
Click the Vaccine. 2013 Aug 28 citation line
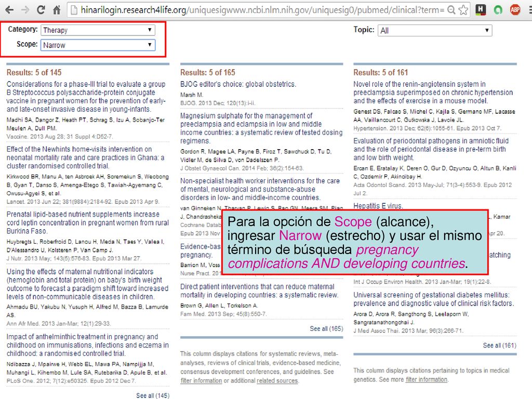[60, 137]
